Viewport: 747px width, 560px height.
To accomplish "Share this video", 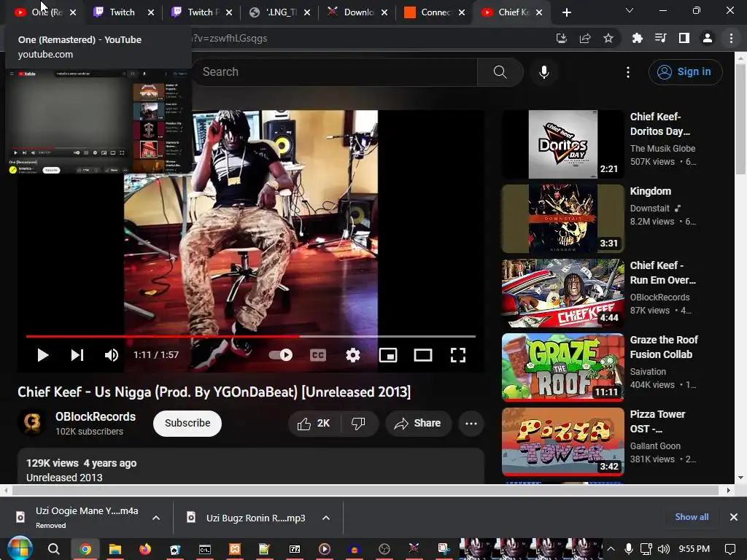I will click(418, 424).
